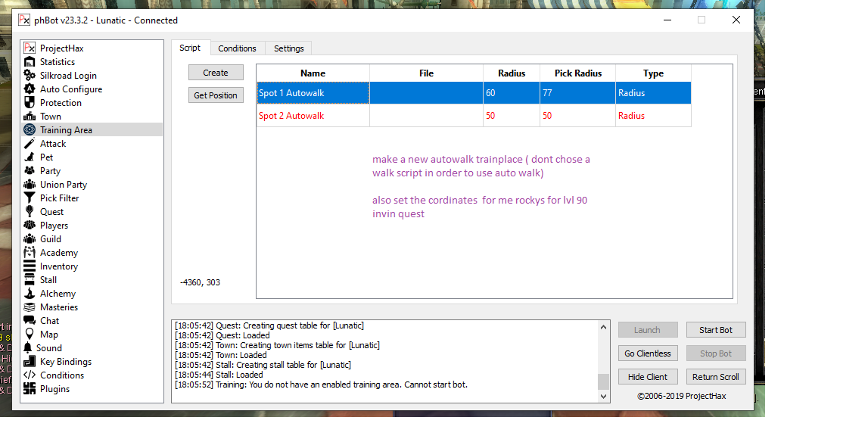This screenshot has height=439, width=868.
Task: Switch to the Settings tab
Action: (288, 48)
